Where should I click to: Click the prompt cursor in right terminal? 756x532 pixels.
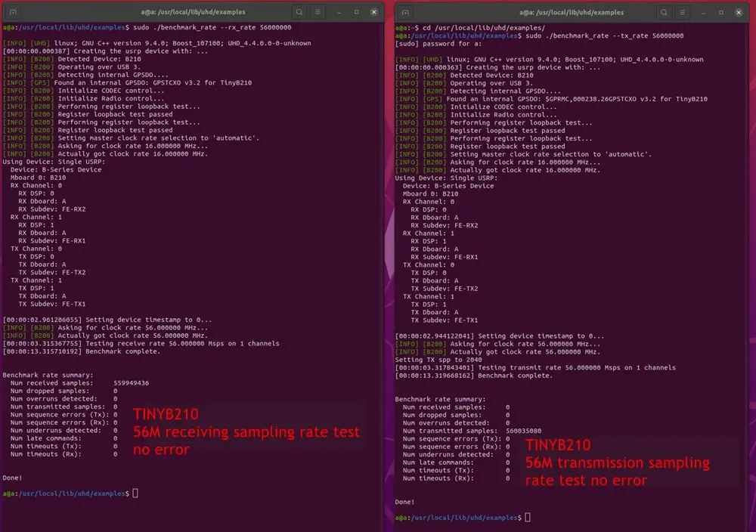pos(528,518)
